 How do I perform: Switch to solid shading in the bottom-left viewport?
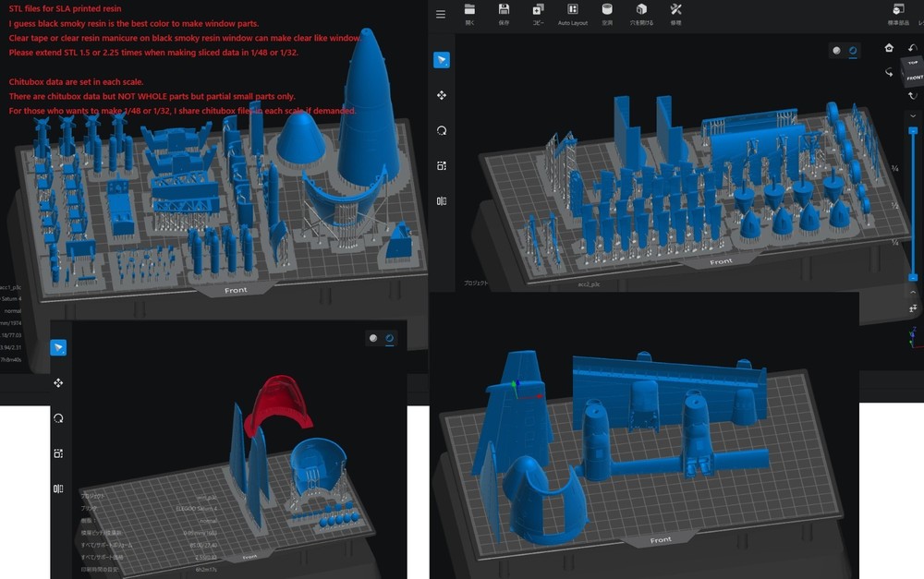pyautogui.click(x=373, y=339)
